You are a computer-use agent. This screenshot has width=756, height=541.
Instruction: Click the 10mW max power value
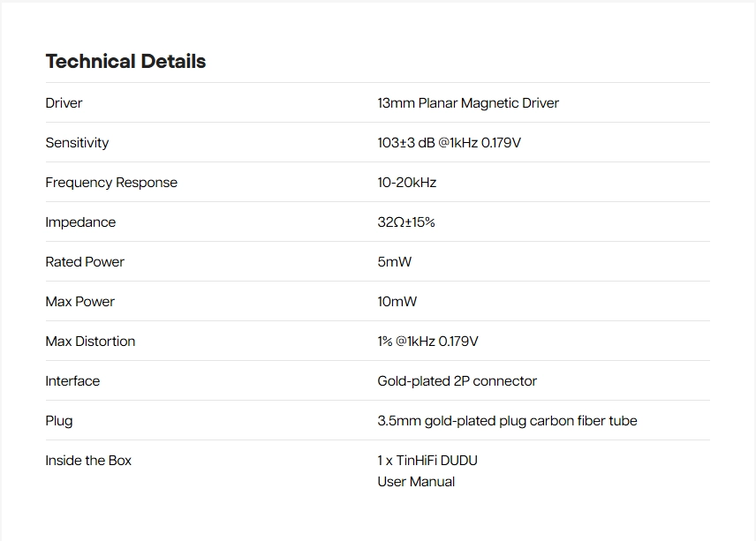[x=397, y=302]
